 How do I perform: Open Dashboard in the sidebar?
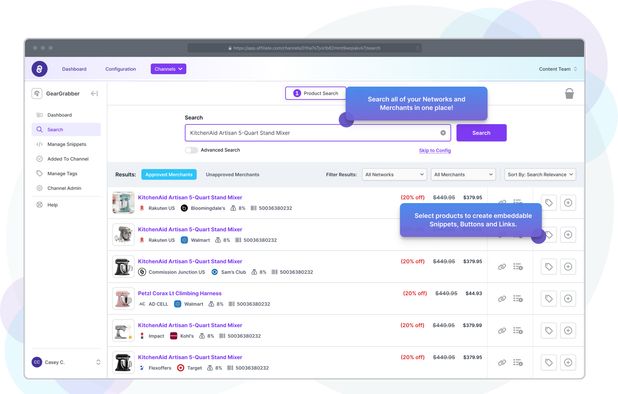tap(66, 115)
